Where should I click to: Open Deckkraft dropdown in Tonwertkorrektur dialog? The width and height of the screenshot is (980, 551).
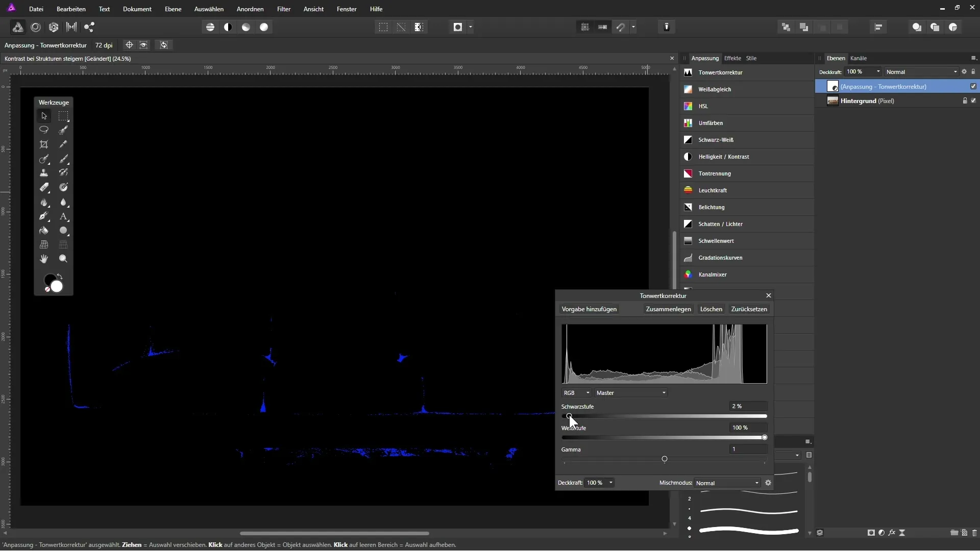tap(610, 483)
